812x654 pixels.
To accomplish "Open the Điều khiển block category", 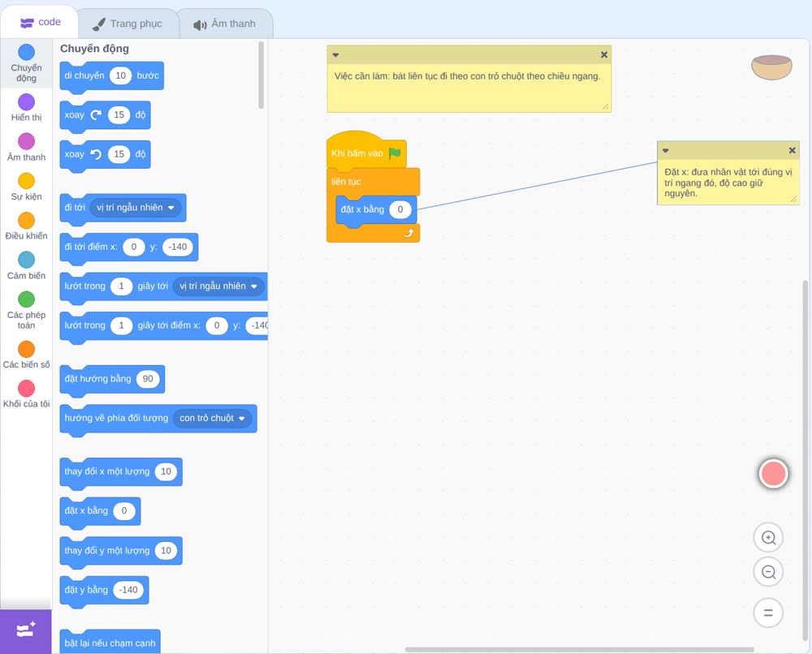I will (x=26, y=226).
